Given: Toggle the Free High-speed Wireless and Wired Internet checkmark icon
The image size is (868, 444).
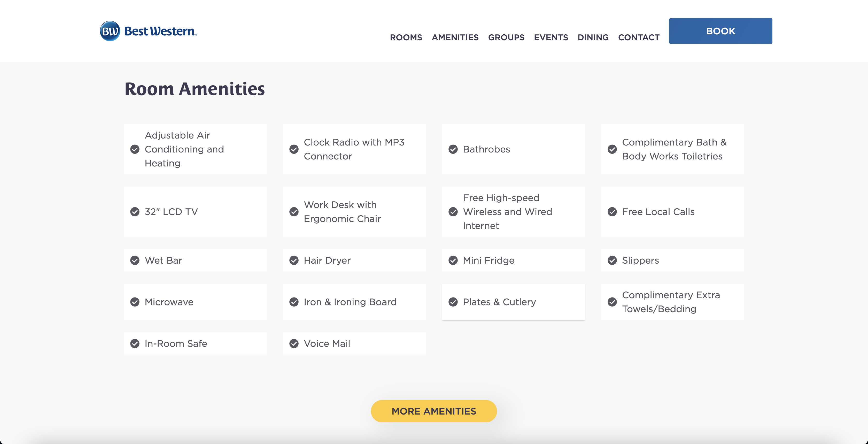Looking at the screenshot, I should 453,212.
